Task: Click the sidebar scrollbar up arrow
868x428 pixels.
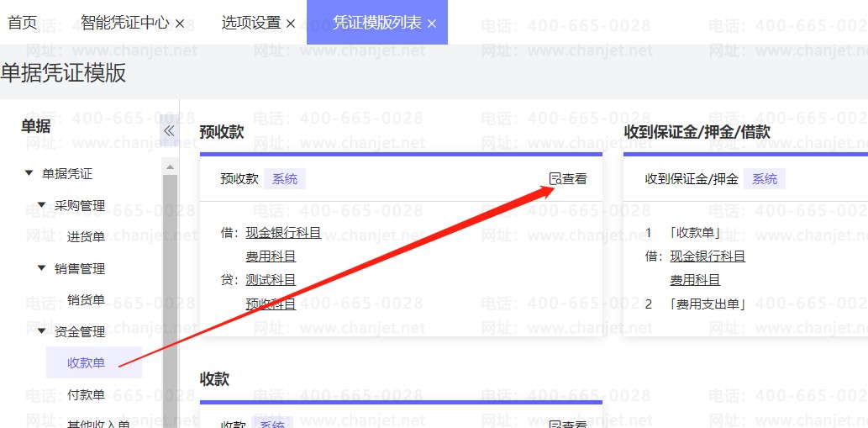Action: click(x=170, y=166)
